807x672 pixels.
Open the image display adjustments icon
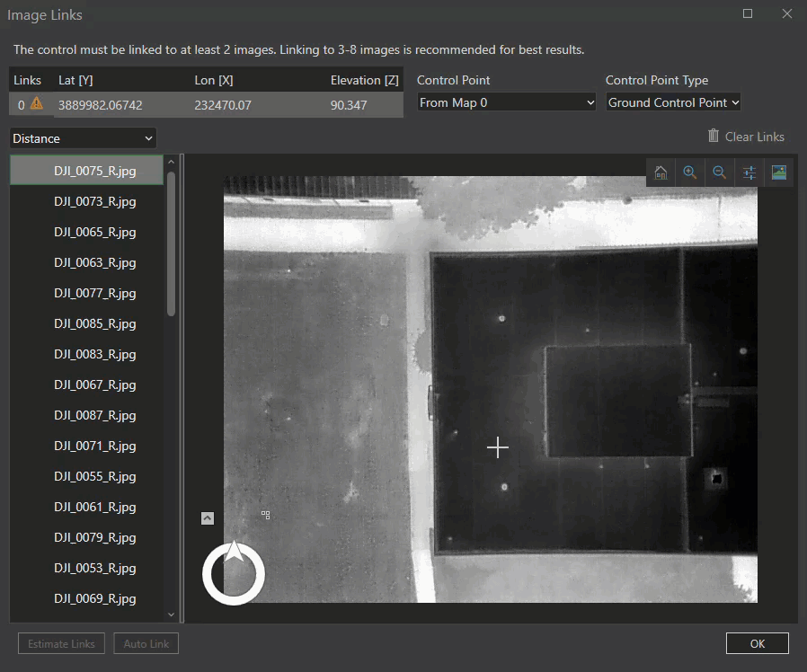(749, 172)
